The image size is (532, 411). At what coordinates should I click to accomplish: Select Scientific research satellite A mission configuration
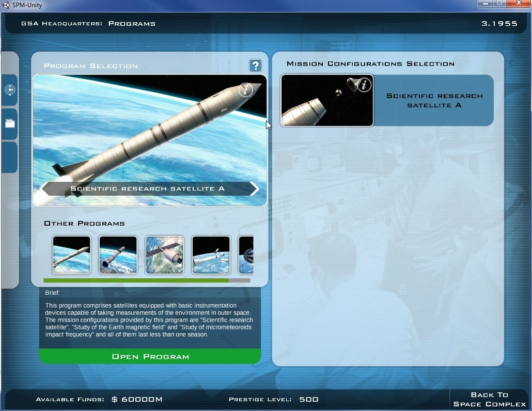tap(434, 101)
